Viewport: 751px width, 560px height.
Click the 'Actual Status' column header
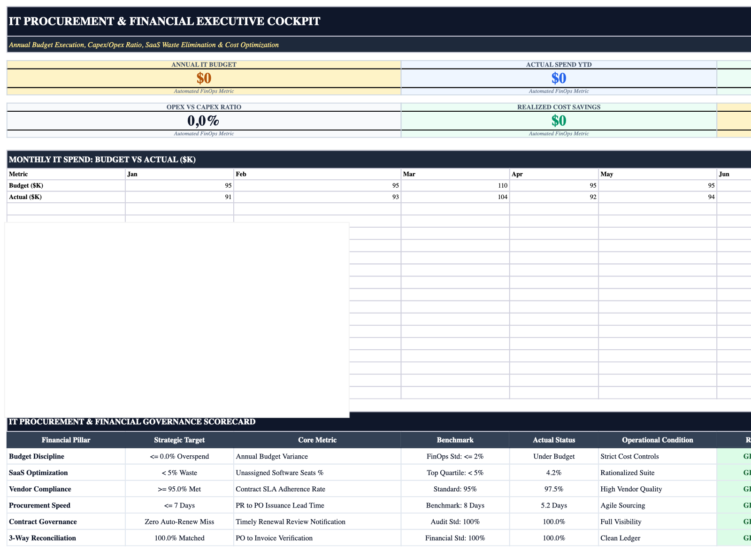(x=554, y=440)
